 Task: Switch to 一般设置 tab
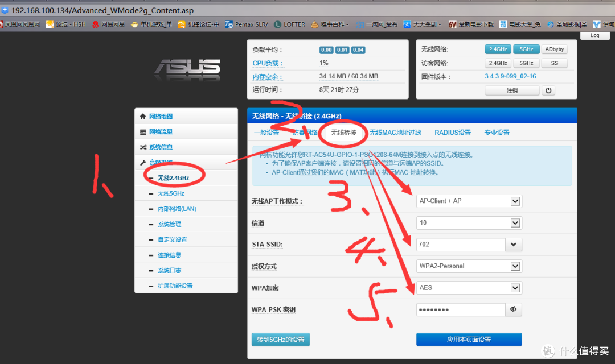point(266,133)
